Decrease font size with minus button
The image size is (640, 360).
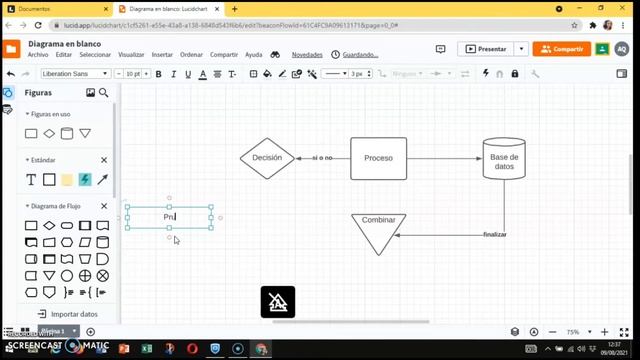[x=118, y=74]
